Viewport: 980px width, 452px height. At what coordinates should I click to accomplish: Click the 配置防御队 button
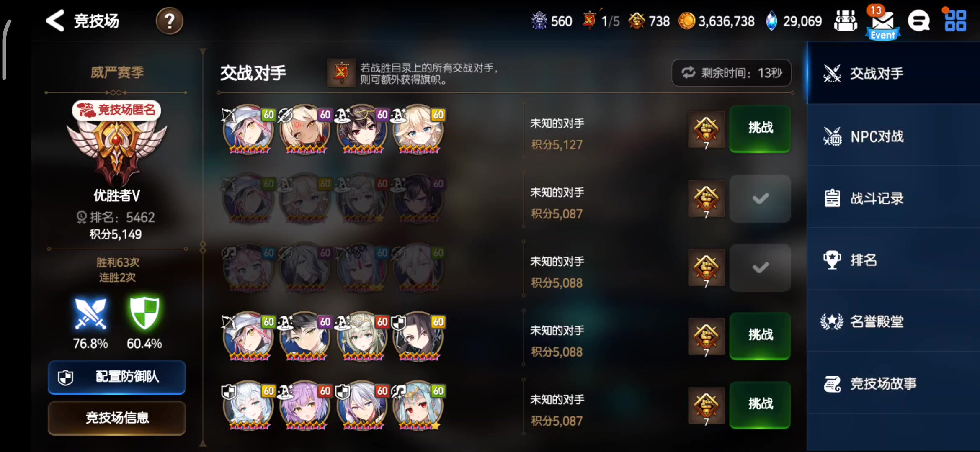(117, 377)
